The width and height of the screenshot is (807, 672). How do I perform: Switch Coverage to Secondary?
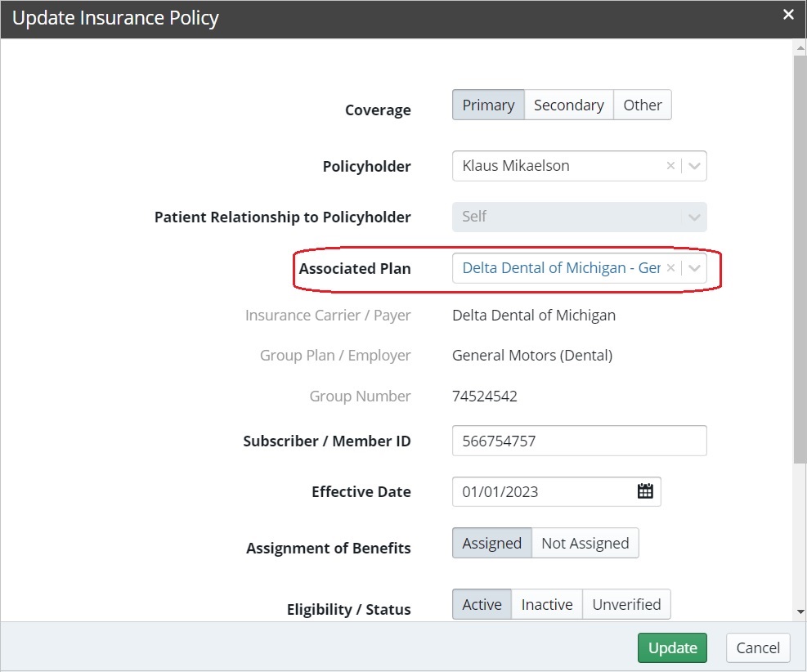[x=568, y=105]
